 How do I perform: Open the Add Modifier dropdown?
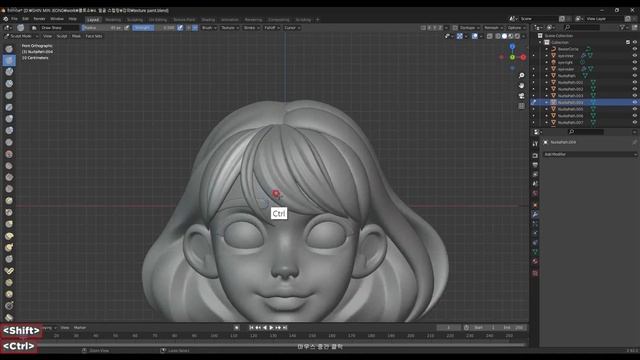pos(589,154)
